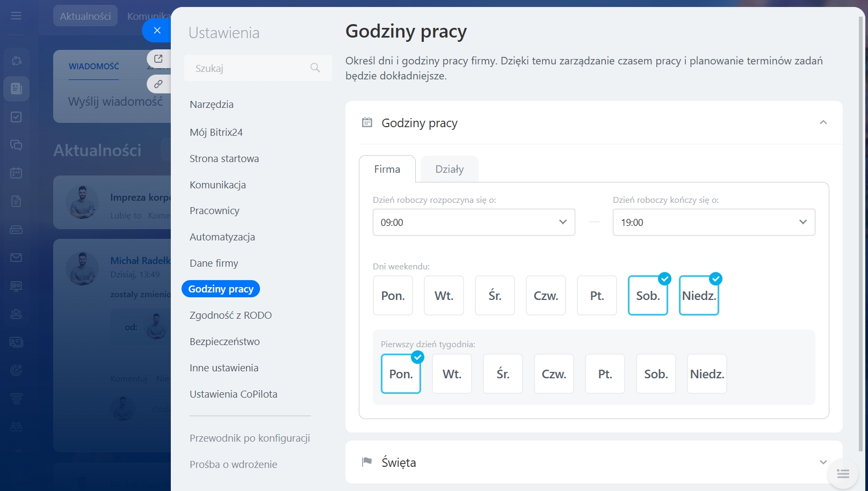Switch to the Działy tab
The width and height of the screenshot is (868, 491).
point(449,169)
